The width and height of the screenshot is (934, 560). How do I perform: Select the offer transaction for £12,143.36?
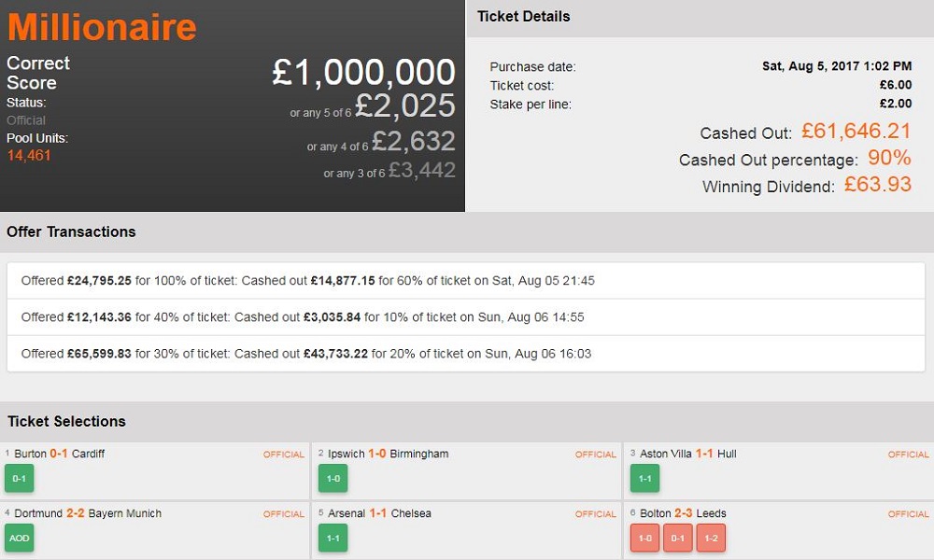(x=303, y=317)
